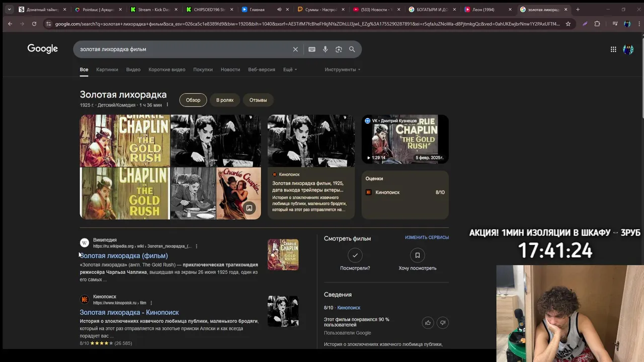Click the search query input field
644x362 pixels.
184,49
